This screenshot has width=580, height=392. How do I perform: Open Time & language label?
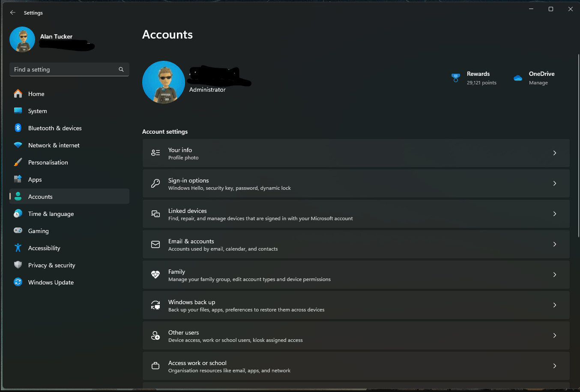51,214
